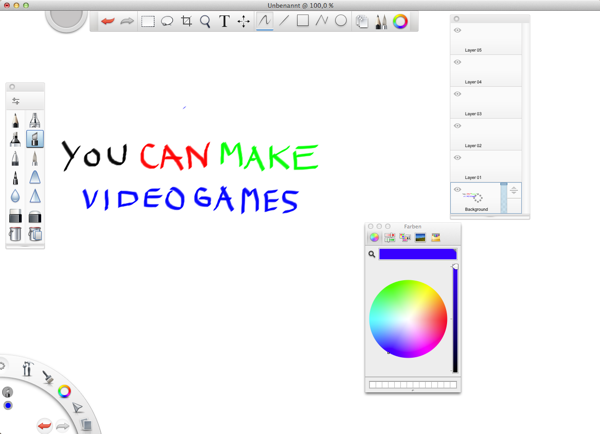
Task: Toggle Background layer visibility eye
Action: (457, 189)
